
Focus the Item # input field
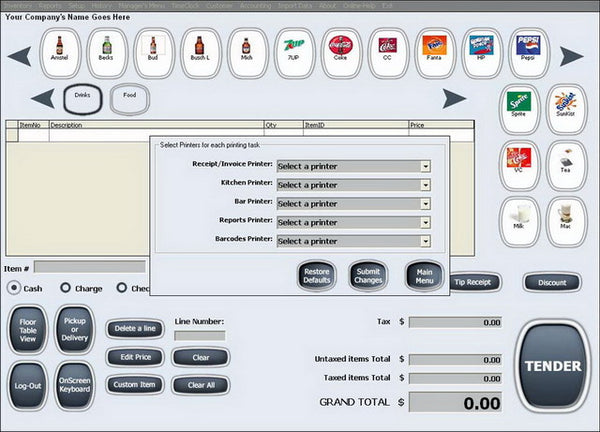90,267
